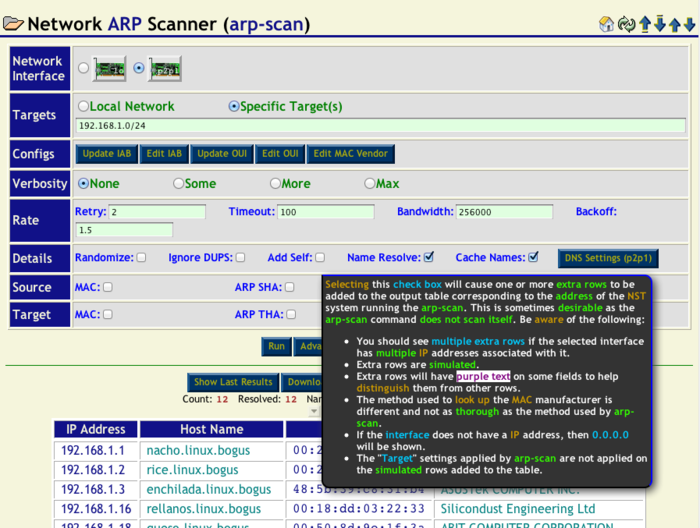Screen dimensions: 700x528
Task: Click the p2p1 network card icon
Action: [163, 69]
